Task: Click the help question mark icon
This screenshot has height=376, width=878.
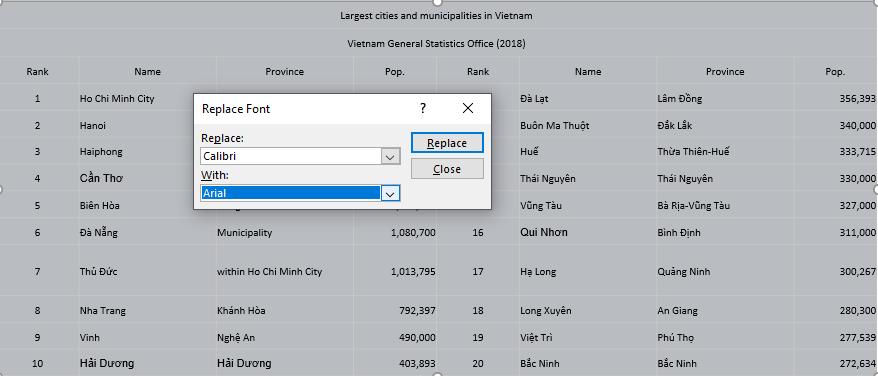Action: coord(423,108)
